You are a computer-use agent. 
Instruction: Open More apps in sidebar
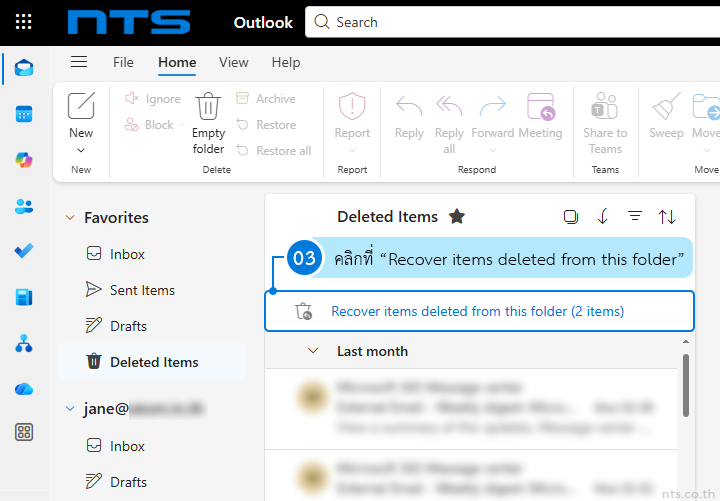[x=24, y=432]
